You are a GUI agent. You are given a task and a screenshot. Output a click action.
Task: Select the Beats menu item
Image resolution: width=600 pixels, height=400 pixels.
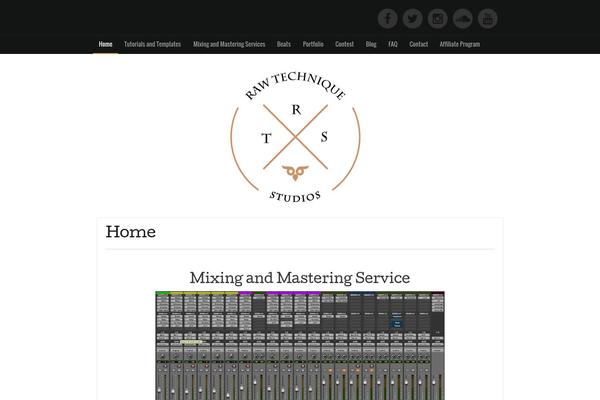pyautogui.click(x=284, y=44)
